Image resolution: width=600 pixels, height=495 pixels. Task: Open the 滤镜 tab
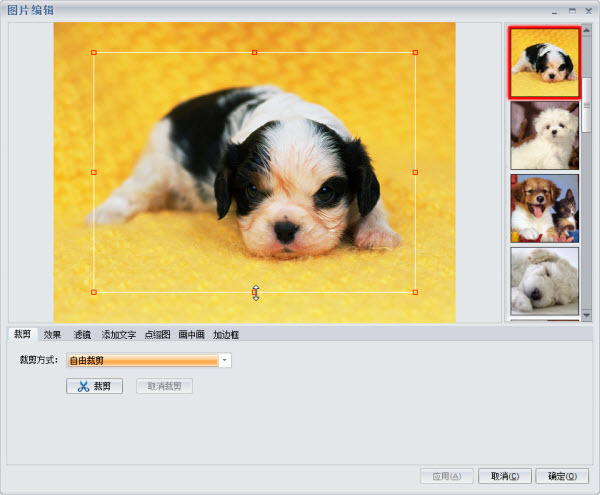point(82,335)
